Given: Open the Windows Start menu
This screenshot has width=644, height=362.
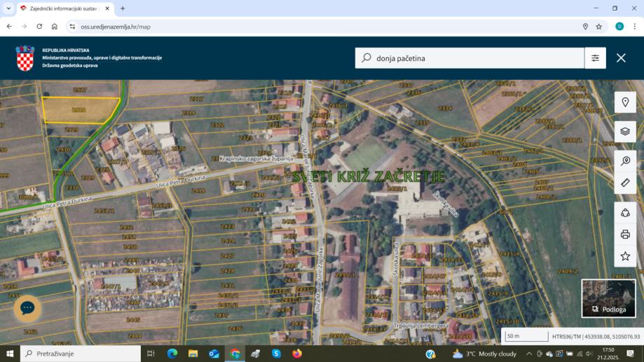Looking at the screenshot, I should pyautogui.click(x=10, y=354).
